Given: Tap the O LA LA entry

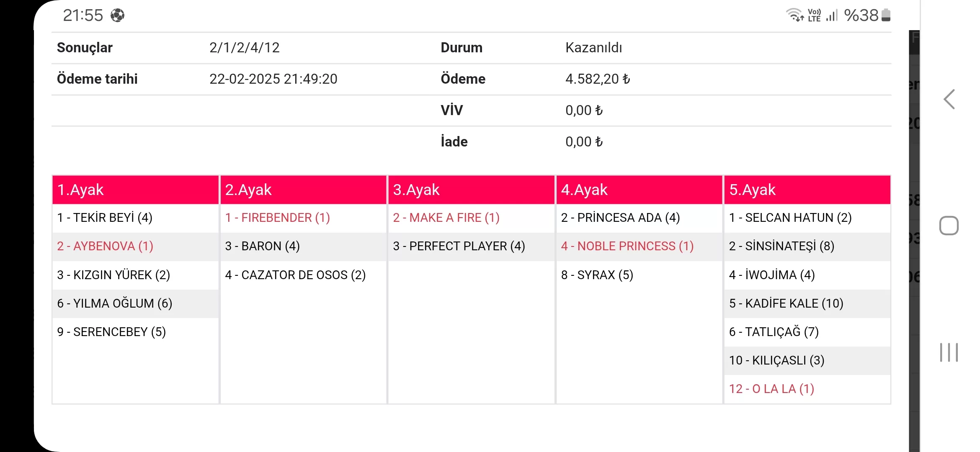Looking at the screenshot, I should pos(771,389).
